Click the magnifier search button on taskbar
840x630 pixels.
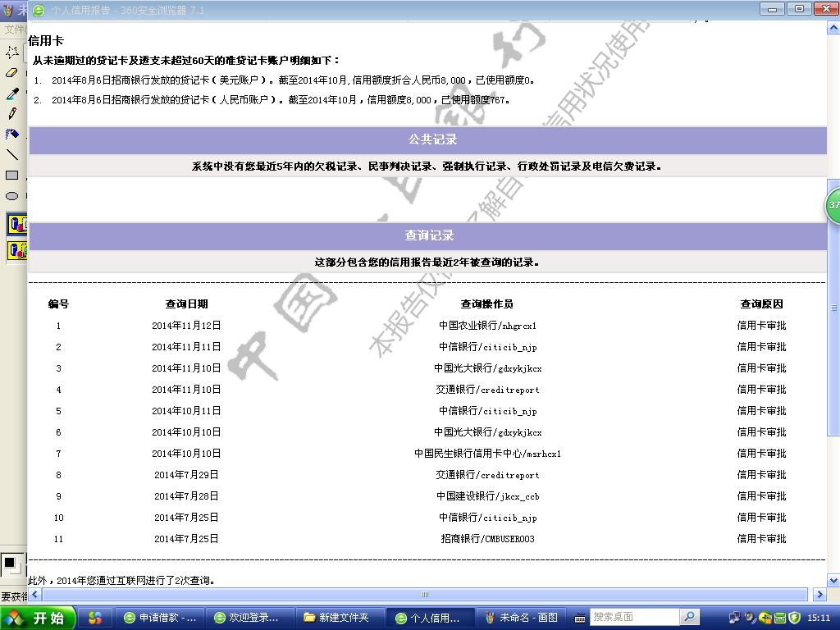[689, 617]
